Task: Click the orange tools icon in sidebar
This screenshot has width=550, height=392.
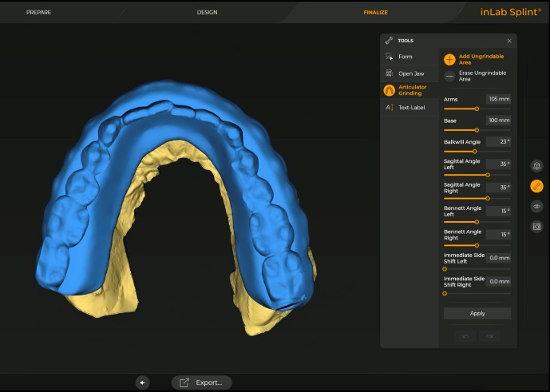Action: click(536, 186)
